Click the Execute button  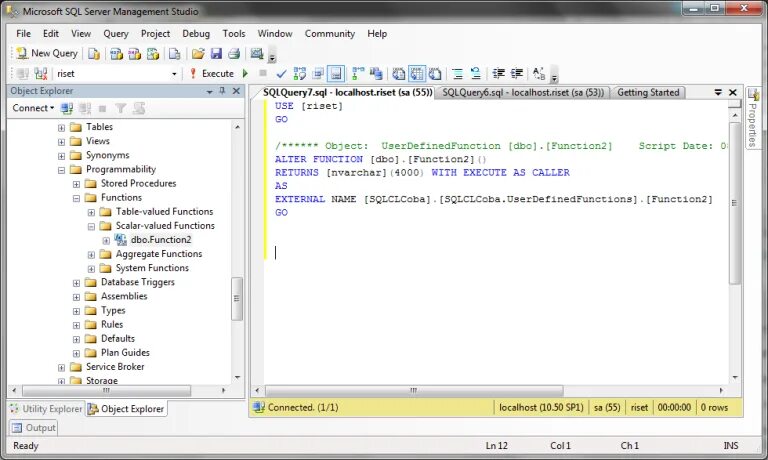click(x=212, y=73)
